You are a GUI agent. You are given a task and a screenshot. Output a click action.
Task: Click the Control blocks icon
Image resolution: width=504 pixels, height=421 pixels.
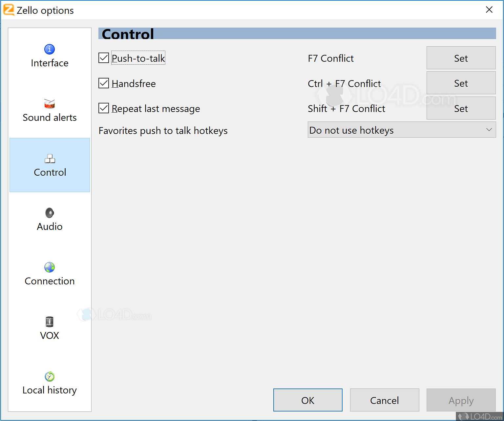tap(50, 159)
